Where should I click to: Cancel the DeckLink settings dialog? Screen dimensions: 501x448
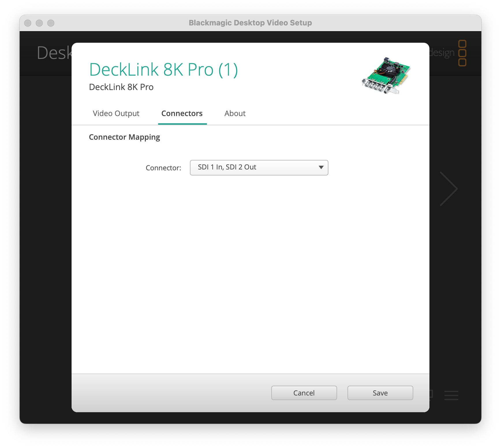[304, 393]
